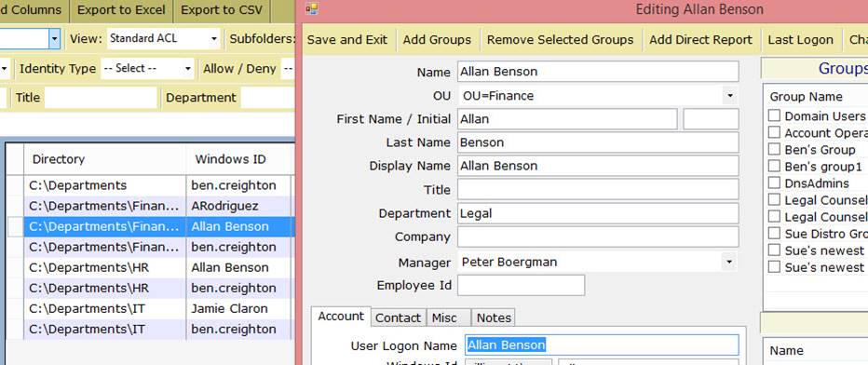Click the Windows ID column header
This screenshot has height=365, width=868.
click(x=238, y=159)
